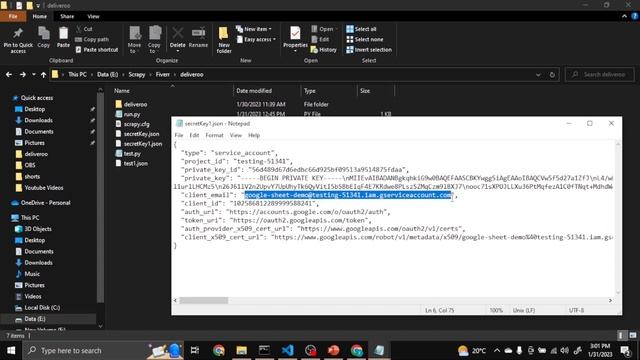
Task: Select Data (E:) drive in sidebar
Action: 35,319
